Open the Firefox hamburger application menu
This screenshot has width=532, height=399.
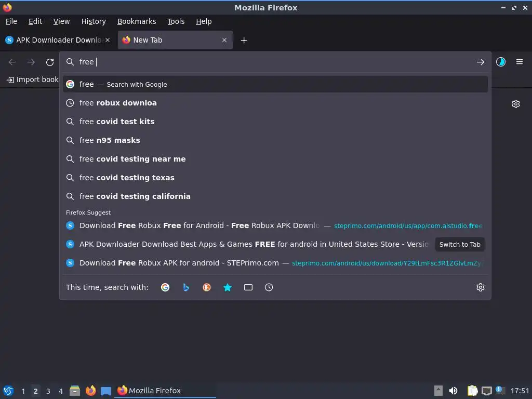[x=519, y=62]
